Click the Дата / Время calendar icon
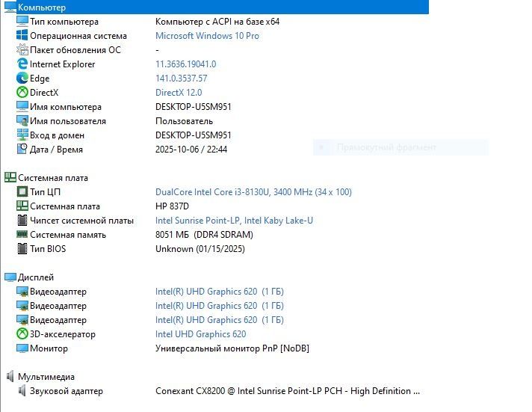 22,149
